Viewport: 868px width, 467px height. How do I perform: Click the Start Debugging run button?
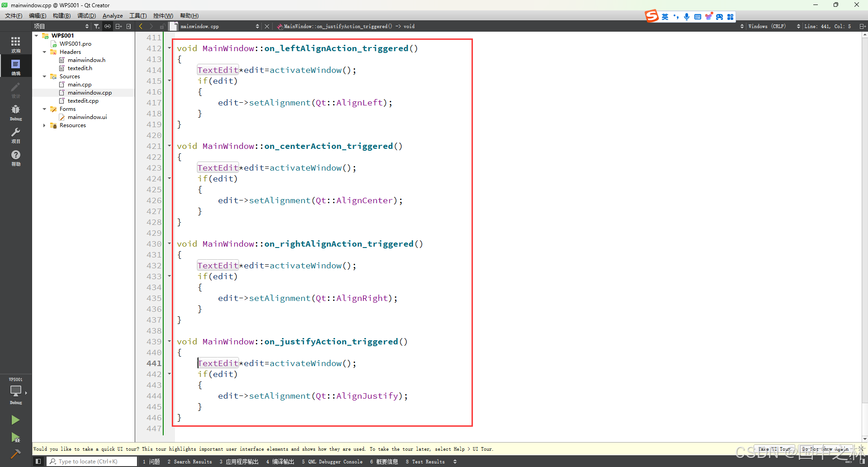click(15, 437)
